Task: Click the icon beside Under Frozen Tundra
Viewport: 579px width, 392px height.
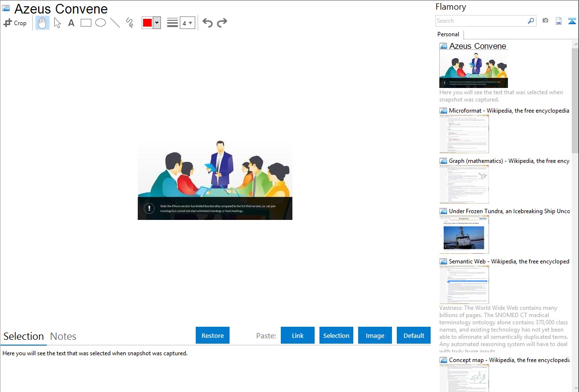Action: point(444,211)
